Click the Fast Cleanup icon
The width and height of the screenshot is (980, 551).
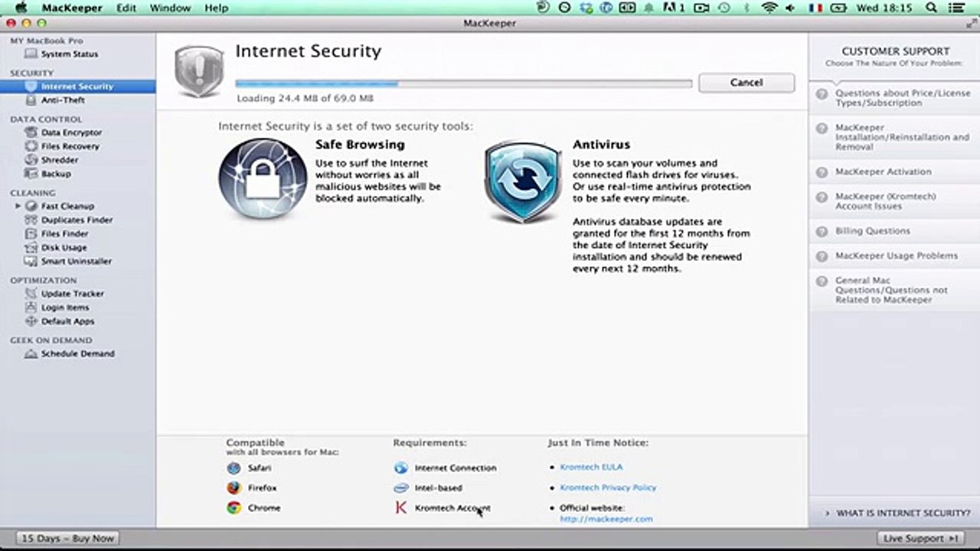pos(31,206)
